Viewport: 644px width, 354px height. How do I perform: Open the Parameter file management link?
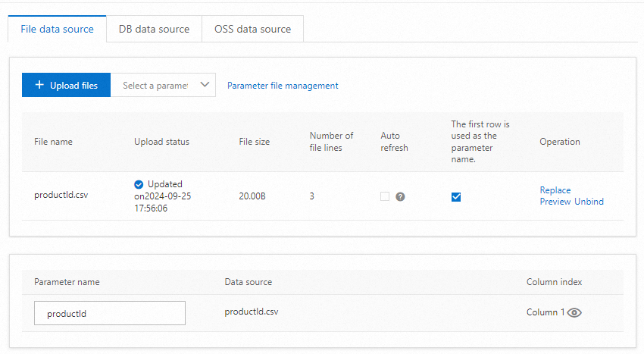click(x=283, y=86)
